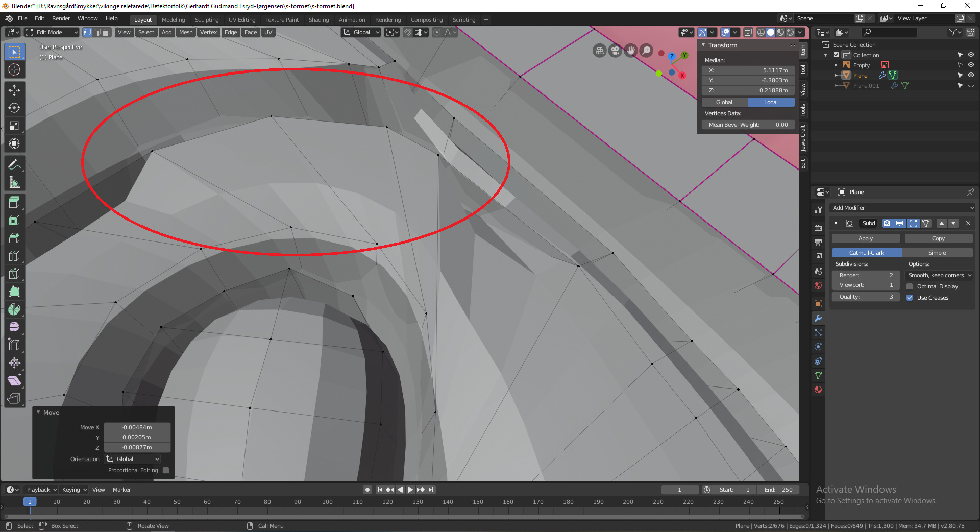Select the Edge Slide tool
Image resolution: width=980 pixels, height=532 pixels.
[14, 345]
